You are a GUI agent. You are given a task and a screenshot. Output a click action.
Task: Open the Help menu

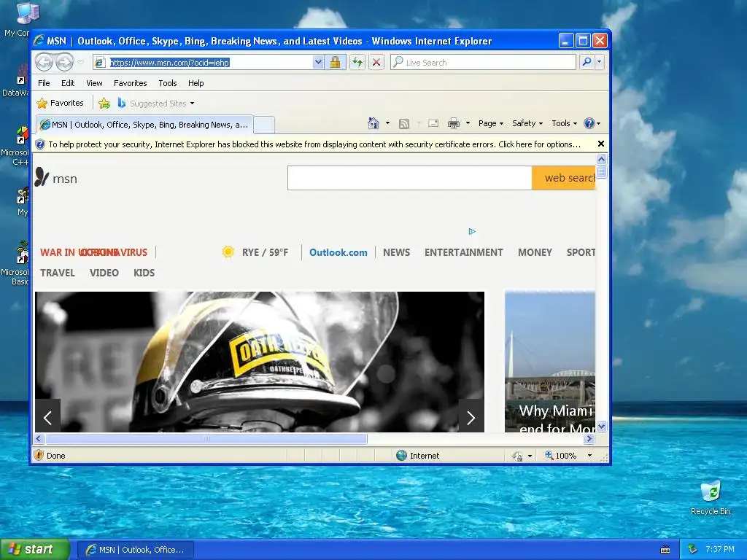[196, 83]
